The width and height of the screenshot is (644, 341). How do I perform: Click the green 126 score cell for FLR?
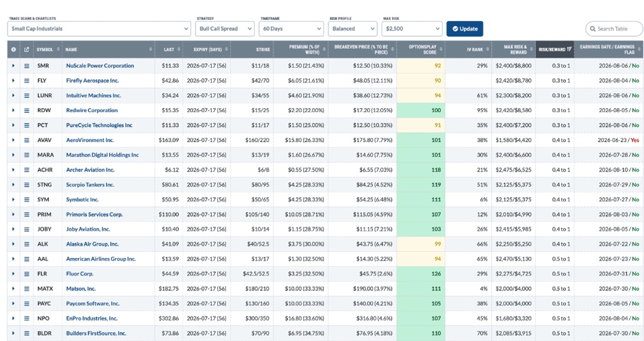tap(421, 274)
